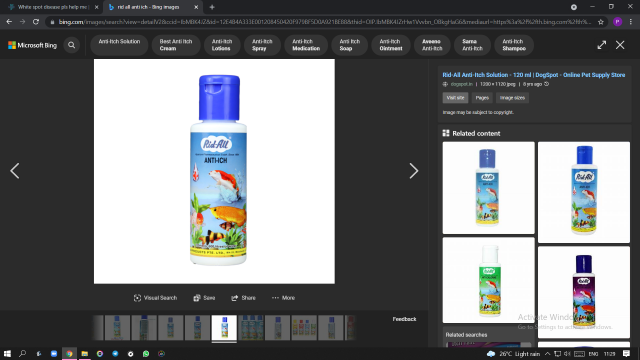Click browser forward arrow
Image resolution: width=640 pixels, height=360 pixels.
(x=22, y=22)
